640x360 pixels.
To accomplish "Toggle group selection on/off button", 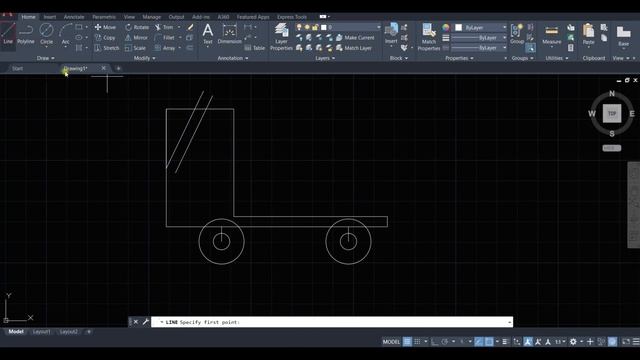I will [530, 48].
